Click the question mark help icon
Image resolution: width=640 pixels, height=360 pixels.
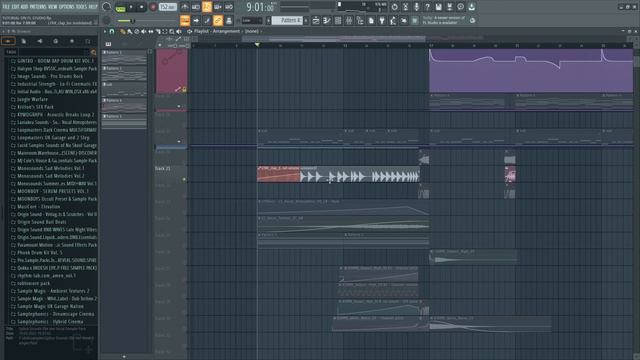(x=427, y=7)
